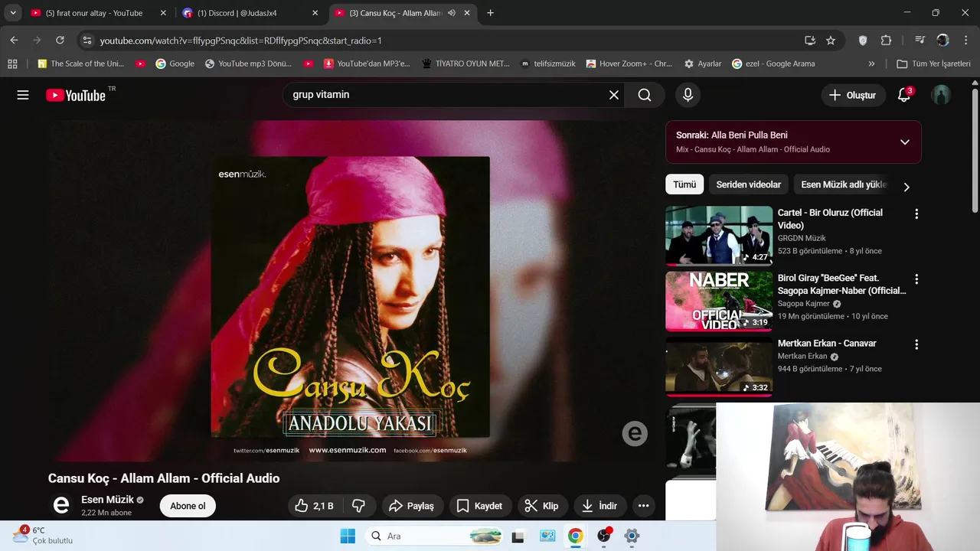980x551 pixels.
Task: Open the tab search dropdown arrow
Action: (13, 13)
